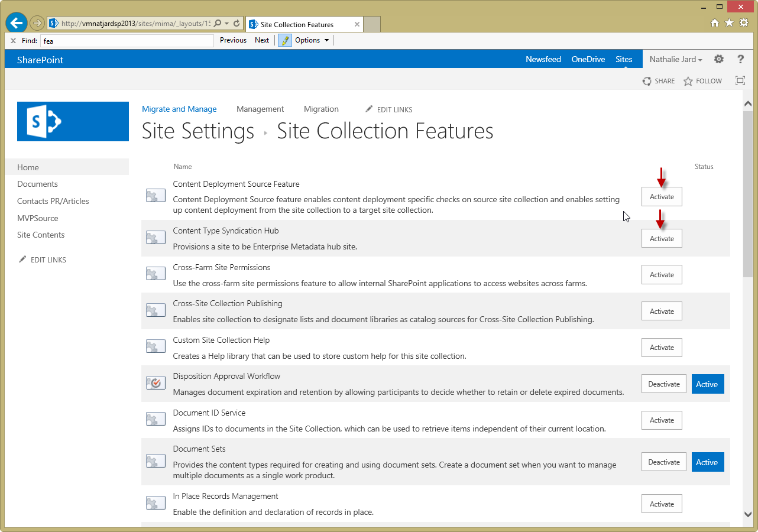The image size is (758, 532).
Task: Activate Cross-Farm Site Permissions
Action: pos(662,274)
